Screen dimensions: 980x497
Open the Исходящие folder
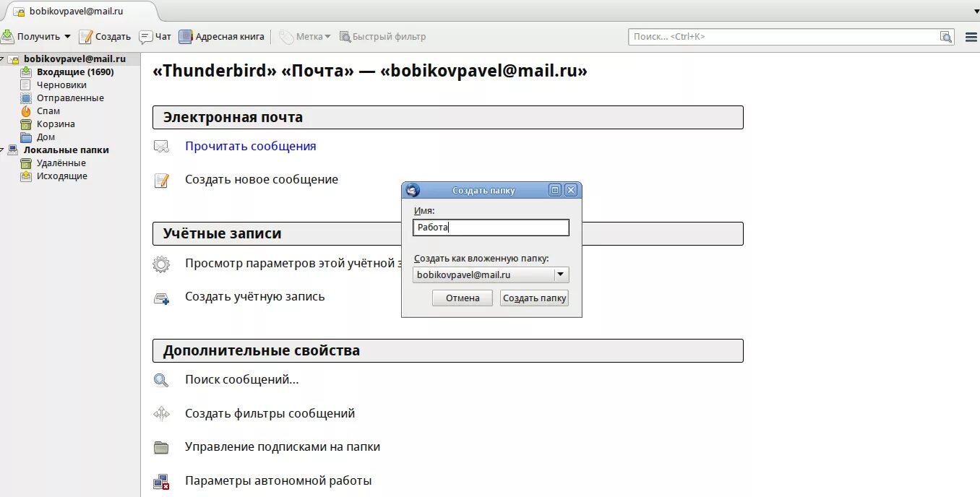pyautogui.click(x=62, y=176)
